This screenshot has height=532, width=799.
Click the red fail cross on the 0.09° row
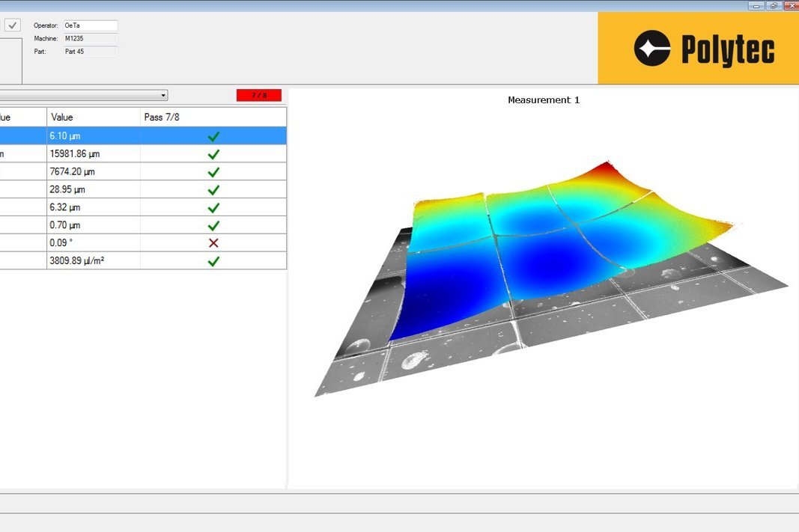213,242
